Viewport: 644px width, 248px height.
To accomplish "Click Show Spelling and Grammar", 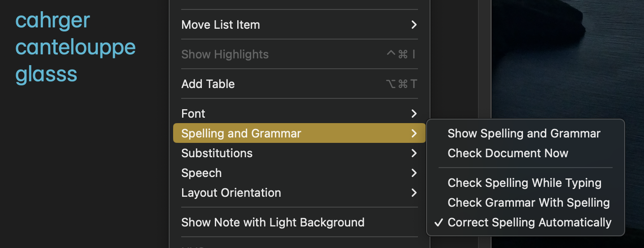I will click(x=524, y=133).
